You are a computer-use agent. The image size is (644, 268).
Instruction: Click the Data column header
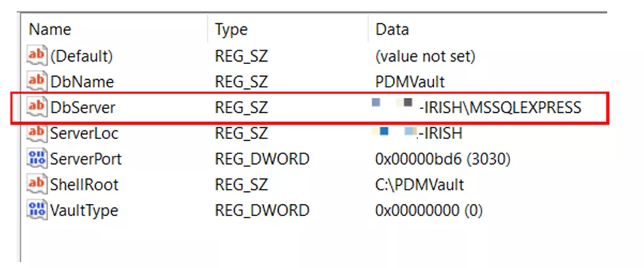[392, 29]
